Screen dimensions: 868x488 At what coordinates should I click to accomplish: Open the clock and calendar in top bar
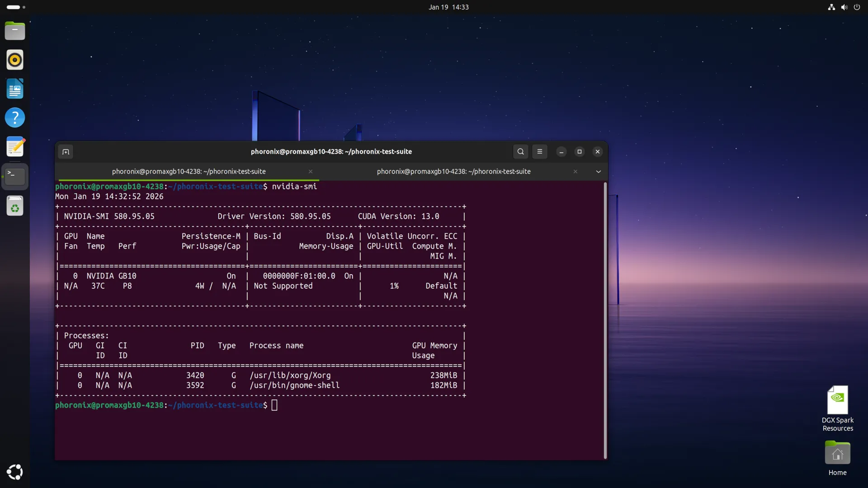[x=448, y=7]
